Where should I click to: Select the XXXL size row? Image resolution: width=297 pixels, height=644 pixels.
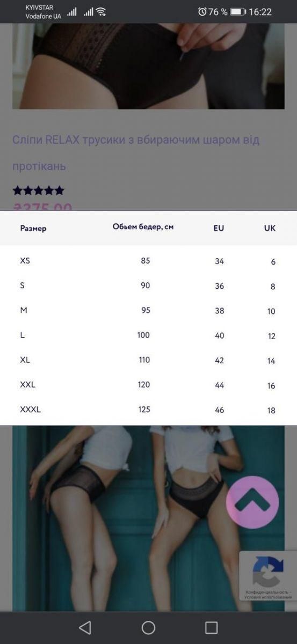[x=148, y=410]
